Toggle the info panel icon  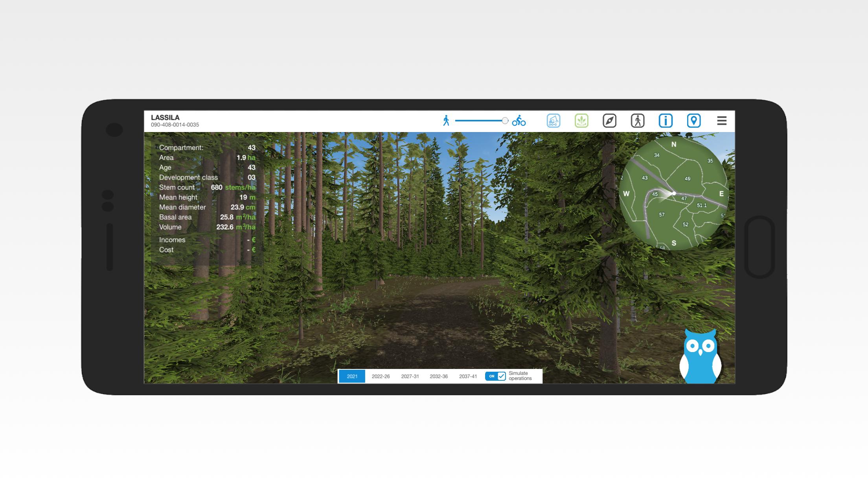click(x=666, y=121)
